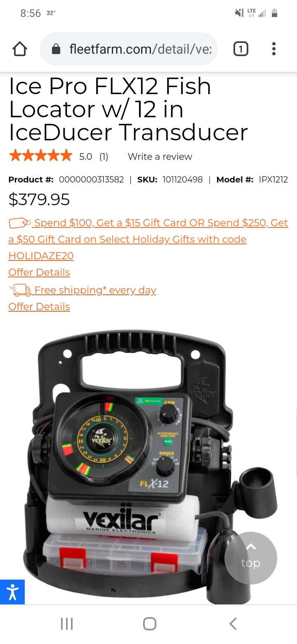The height and width of the screenshot is (644, 297).
Task: Tap the free shipping truck icon
Action: point(20,290)
